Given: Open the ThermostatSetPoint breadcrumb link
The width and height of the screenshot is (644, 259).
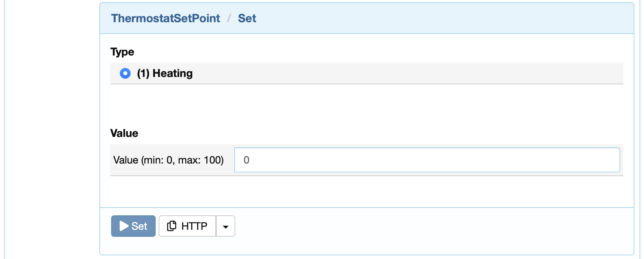Looking at the screenshot, I should [166, 18].
